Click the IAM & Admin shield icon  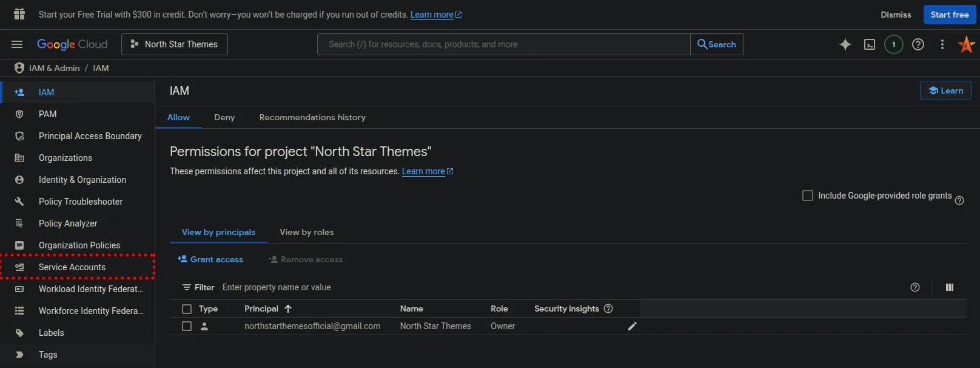point(19,68)
